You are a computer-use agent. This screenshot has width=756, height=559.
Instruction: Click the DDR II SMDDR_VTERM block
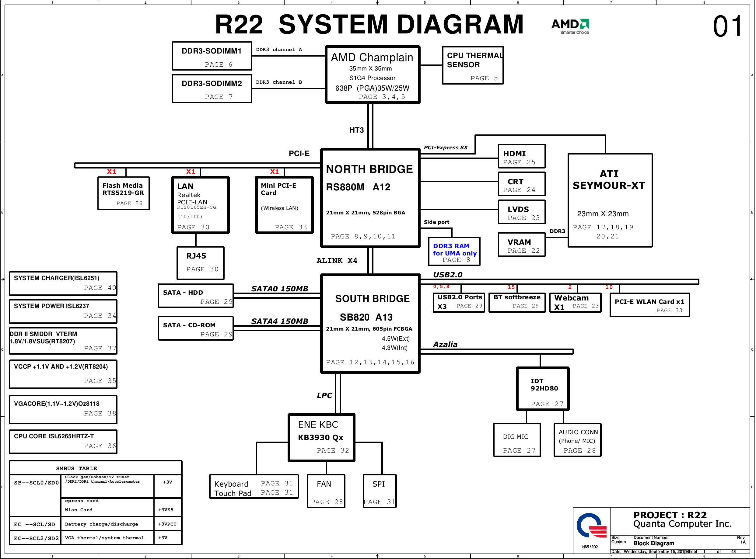coord(63,341)
